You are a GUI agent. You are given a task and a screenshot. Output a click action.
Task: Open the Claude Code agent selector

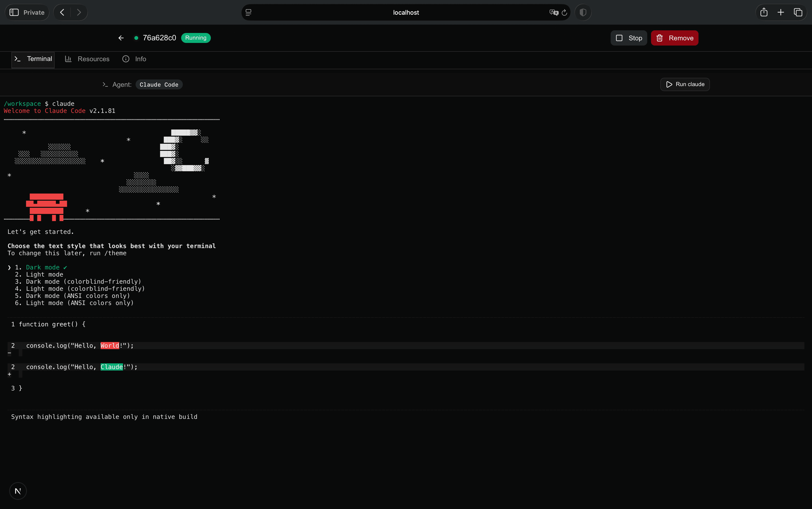tap(159, 84)
